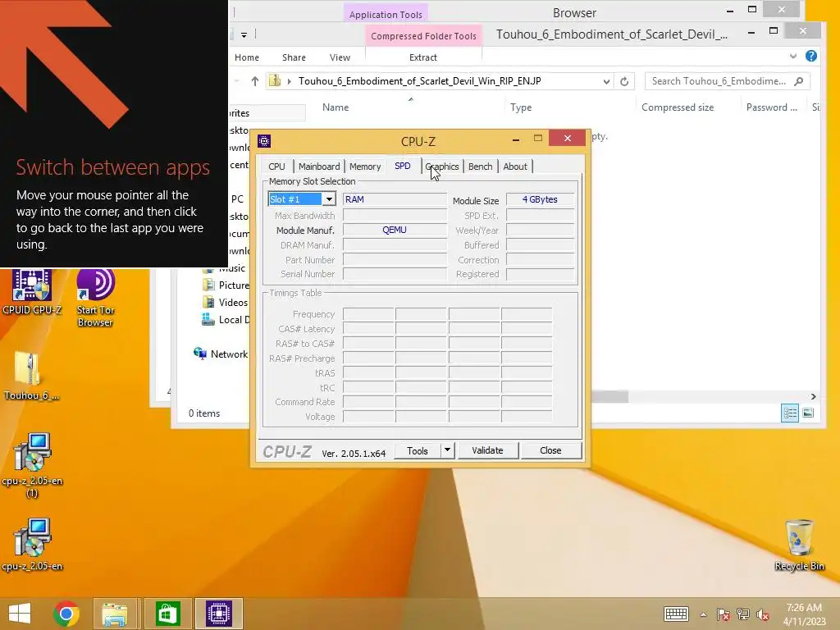
Task: Switch Explorer to Large icons view
Action: click(808, 413)
